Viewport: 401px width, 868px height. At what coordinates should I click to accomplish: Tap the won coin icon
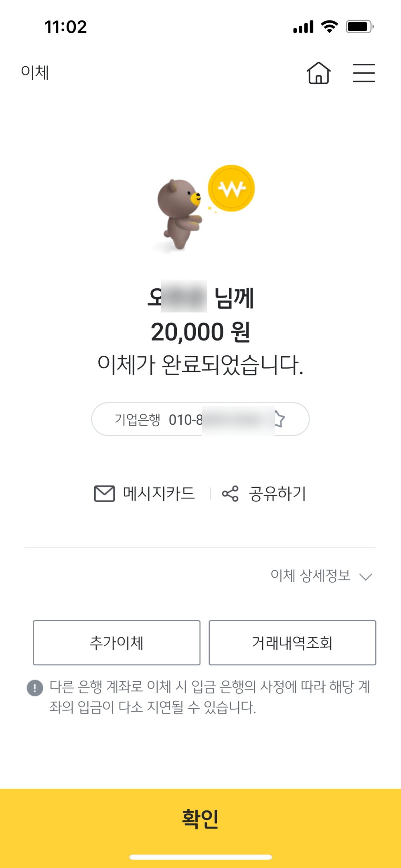[231, 188]
